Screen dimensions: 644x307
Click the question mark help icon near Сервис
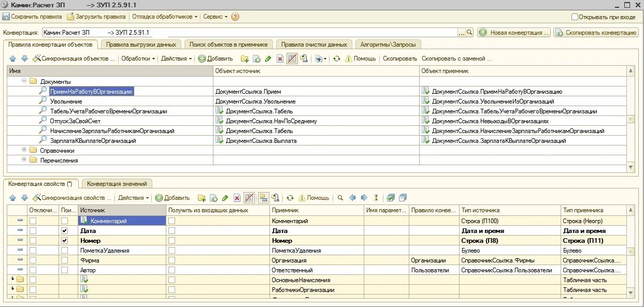tap(235, 17)
